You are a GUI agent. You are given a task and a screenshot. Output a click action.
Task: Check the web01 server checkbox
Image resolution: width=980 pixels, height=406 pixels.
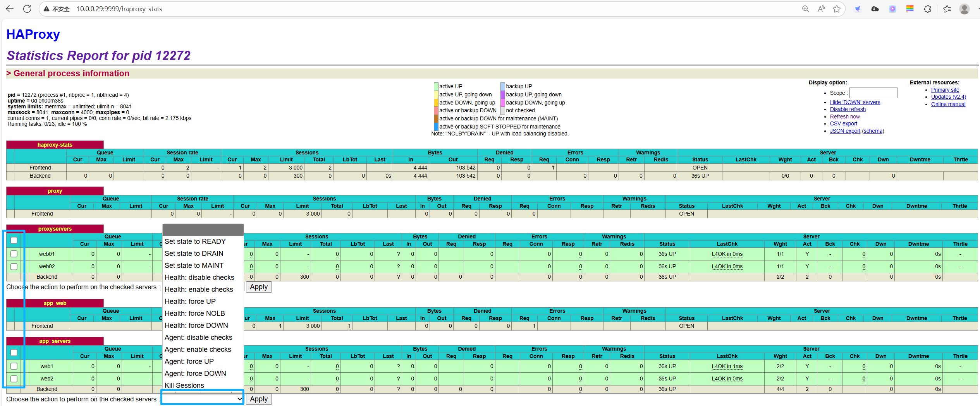(x=14, y=254)
